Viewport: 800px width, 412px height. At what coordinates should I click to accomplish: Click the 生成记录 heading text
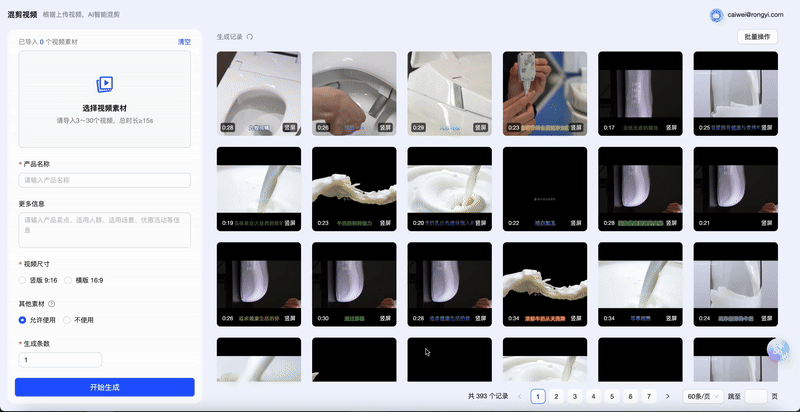click(230, 37)
